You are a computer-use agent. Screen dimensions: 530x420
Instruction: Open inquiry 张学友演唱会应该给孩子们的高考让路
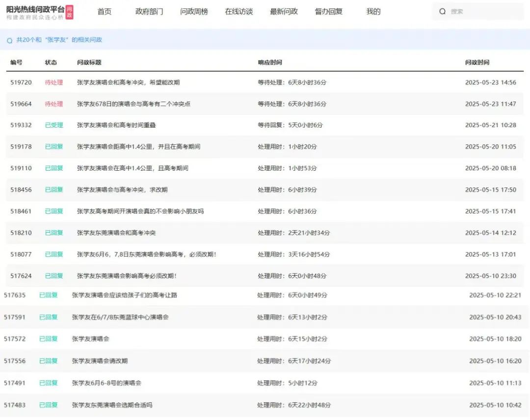[x=124, y=295]
